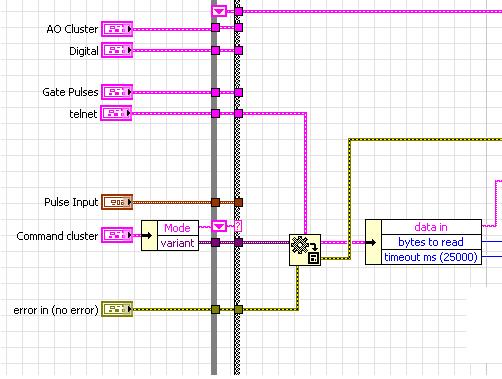Click telnet tunnel on hatched case border
Screen dimensions: 502x379
pos(238,114)
